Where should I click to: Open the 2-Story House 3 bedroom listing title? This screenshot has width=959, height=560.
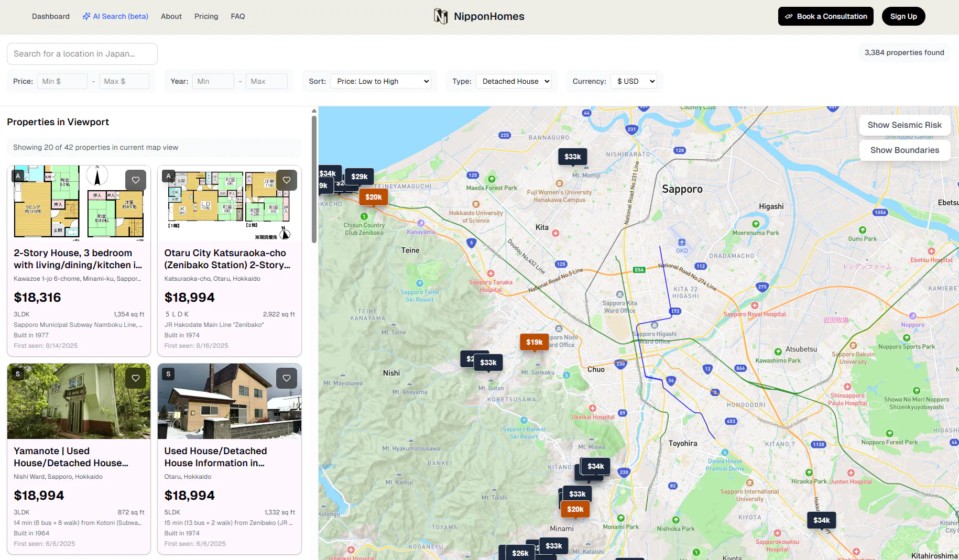tap(78, 259)
